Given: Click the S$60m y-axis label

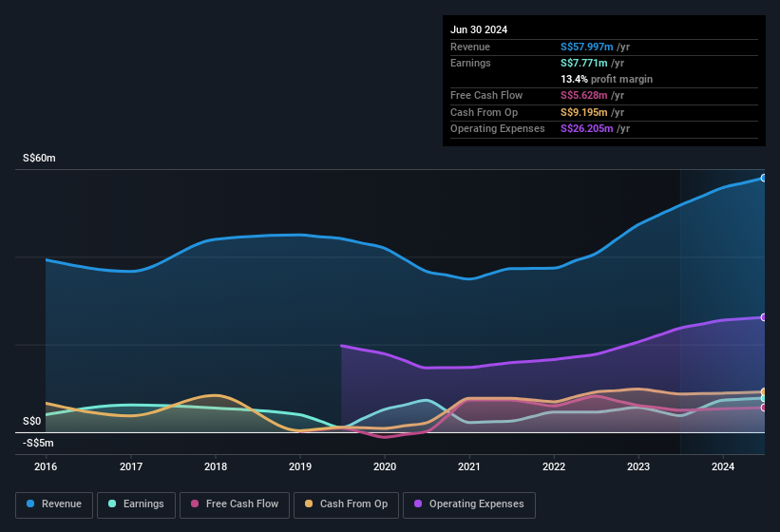Looking at the screenshot, I should pyautogui.click(x=39, y=158).
